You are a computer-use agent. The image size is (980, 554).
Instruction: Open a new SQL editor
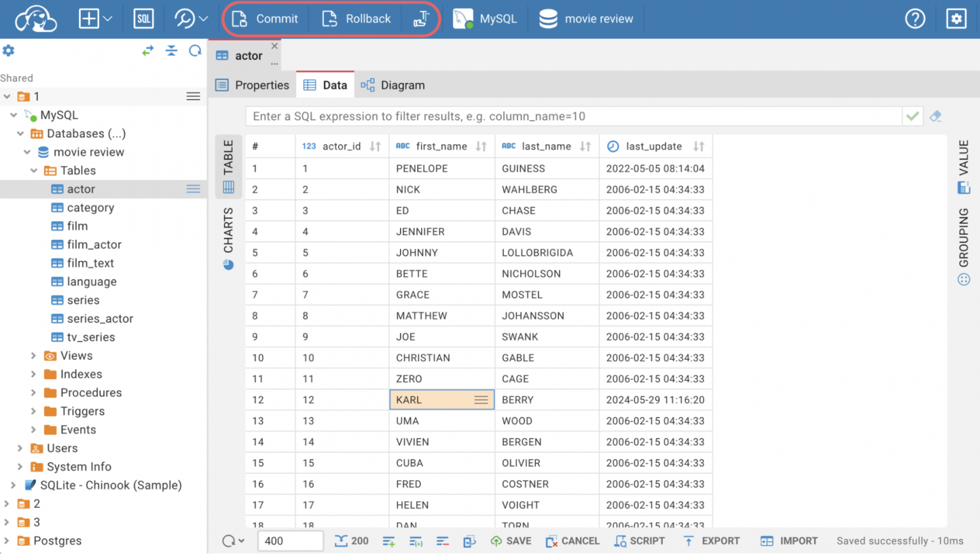click(x=144, y=19)
